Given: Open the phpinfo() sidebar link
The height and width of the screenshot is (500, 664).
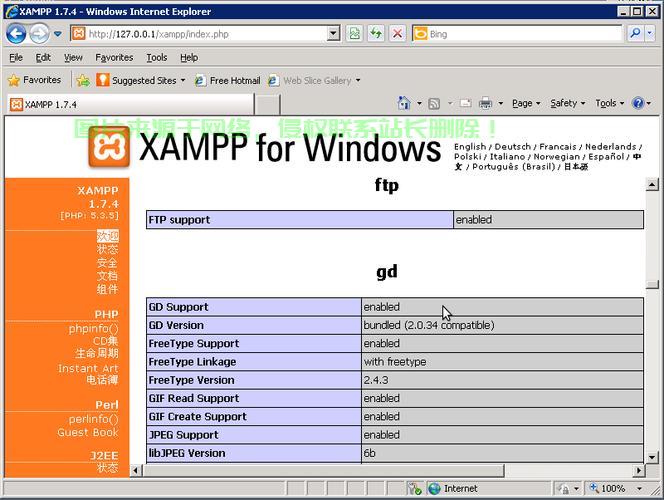Looking at the screenshot, I should (x=94, y=329).
